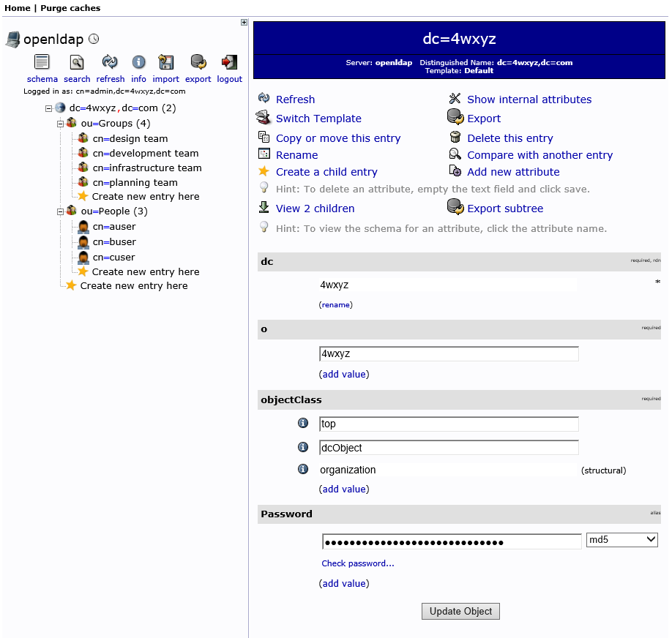The width and height of the screenshot is (672, 638).
Task: Click the dcObject input field
Action: [449, 448]
